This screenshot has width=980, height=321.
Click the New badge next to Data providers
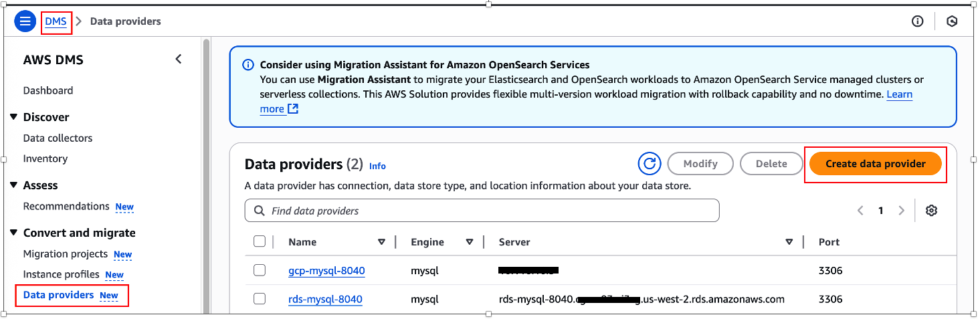tap(108, 296)
